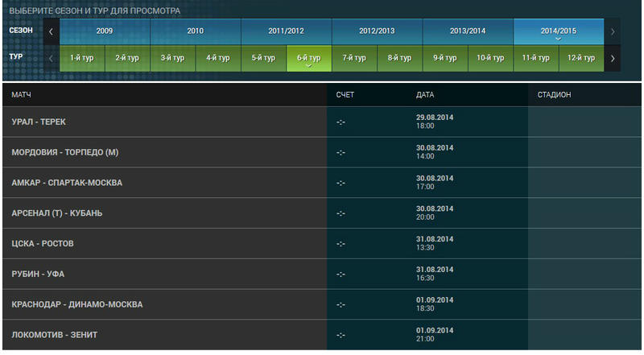Image resolution: width=644 pixels, height=355 pixels.
Task: Open the ЦСКА - Ростов match
Action: tap(43, 244)
